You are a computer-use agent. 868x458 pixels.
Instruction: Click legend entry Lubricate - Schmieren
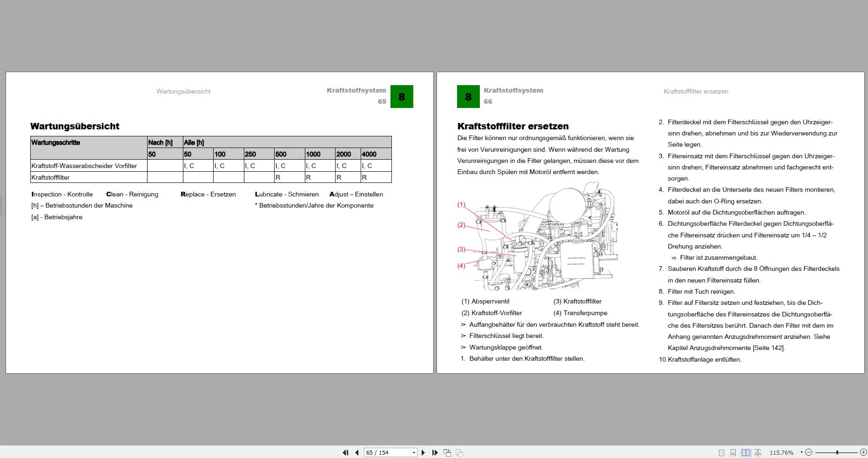coord(287,194)
